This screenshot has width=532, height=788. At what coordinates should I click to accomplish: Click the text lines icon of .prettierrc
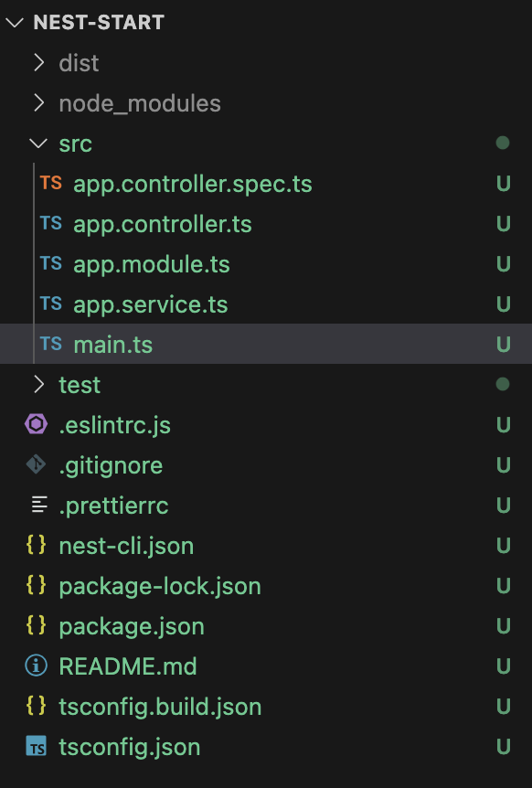(x=39, y=505)
